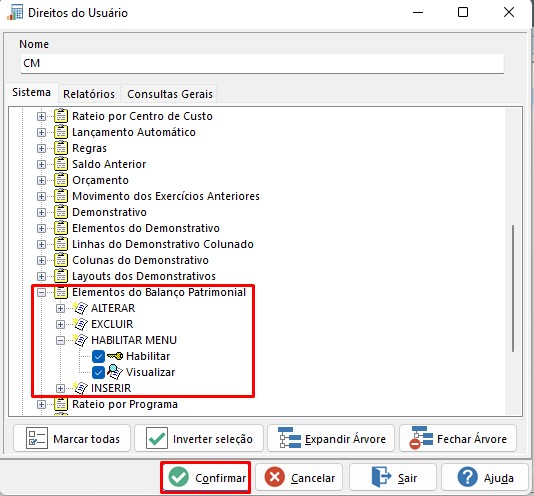The image size is (534, 496).
Task: Click the clipboard icon next to Regras
Action: 61,148
